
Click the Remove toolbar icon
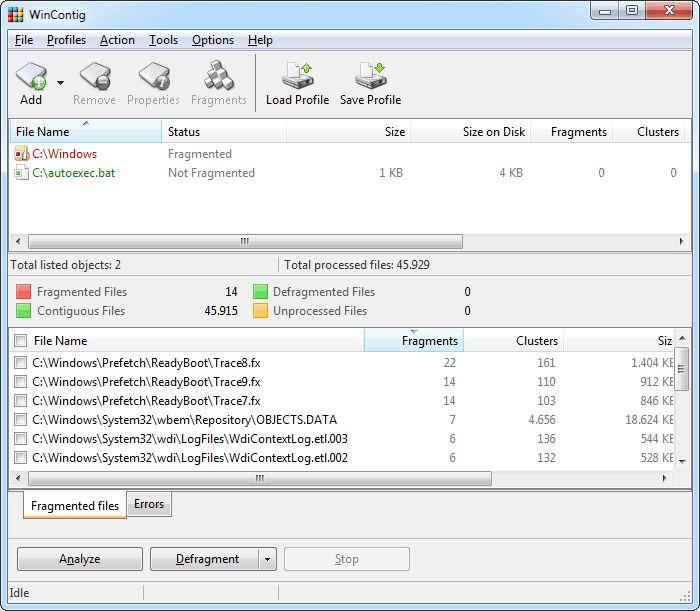click(95, 76)
